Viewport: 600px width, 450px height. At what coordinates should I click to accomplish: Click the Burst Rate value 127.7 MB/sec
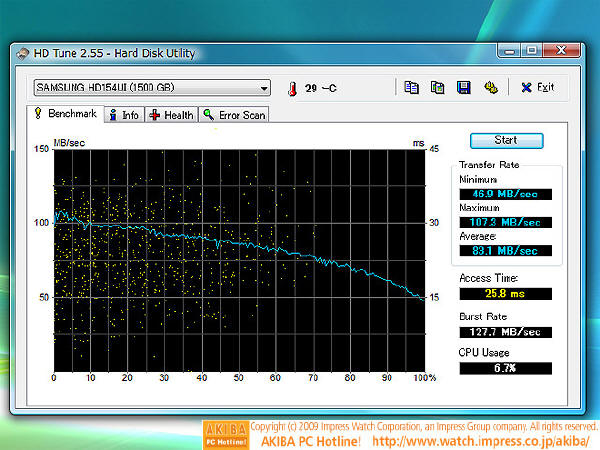click(505, 332)
